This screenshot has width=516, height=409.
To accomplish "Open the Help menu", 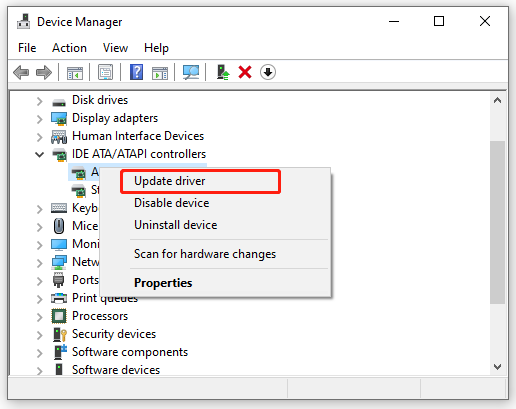I will [156, 48].
